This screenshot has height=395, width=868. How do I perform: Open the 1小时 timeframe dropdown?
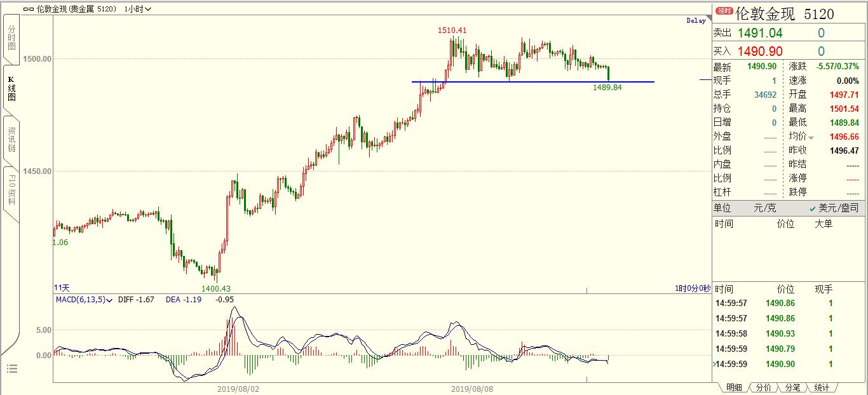137,10
